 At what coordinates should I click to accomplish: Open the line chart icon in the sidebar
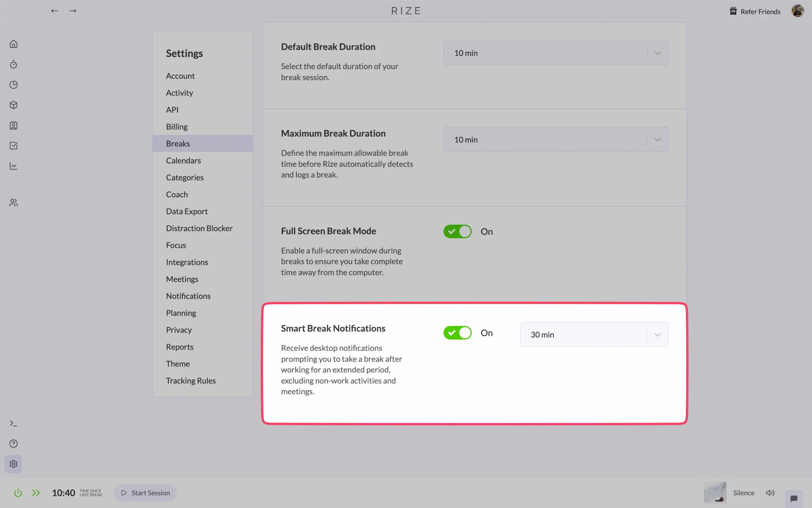[x=13, y=166]
